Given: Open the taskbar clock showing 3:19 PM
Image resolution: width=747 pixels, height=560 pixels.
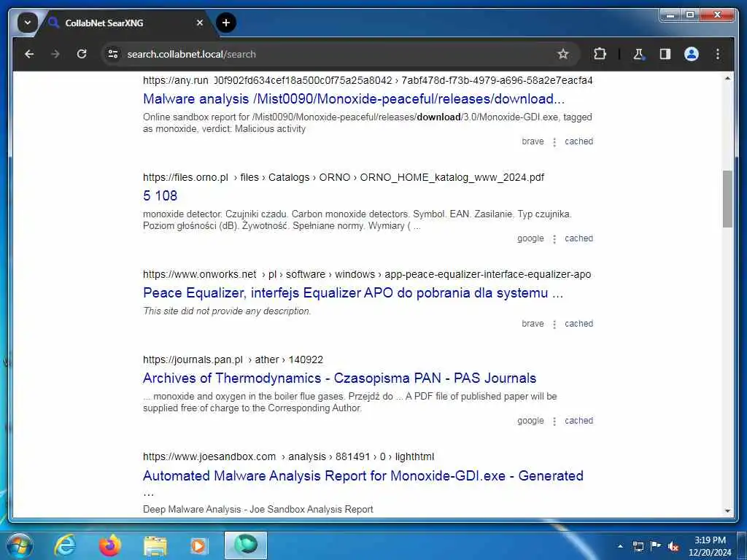Looking at the screenshot, I should point(710,546).
